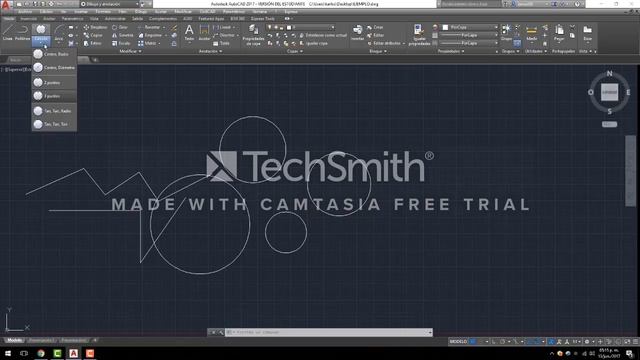640x360 pixels.
Task: Expand the Anotación panel
Action: click(210, 51)
